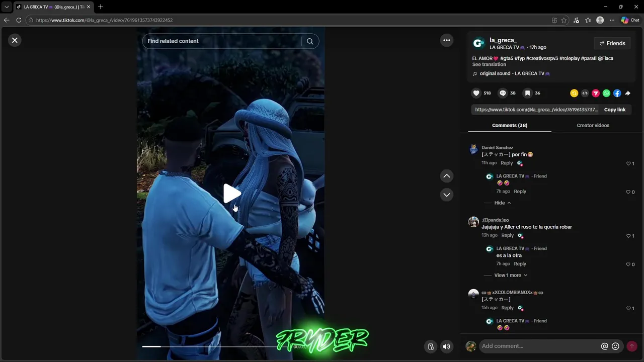Image resolution: width=644 pixels, height=362 pixels.
Task: Select the Comments (38) tab
Action: pos(510,125)
